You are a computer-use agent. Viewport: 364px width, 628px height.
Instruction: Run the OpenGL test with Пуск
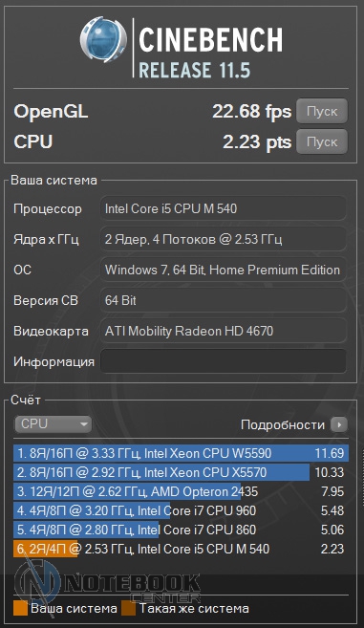point(322,111)
